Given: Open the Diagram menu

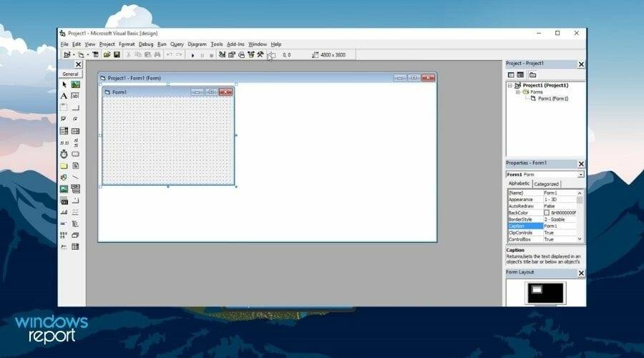Looking at the screenshot, I should tap(197, 44).
